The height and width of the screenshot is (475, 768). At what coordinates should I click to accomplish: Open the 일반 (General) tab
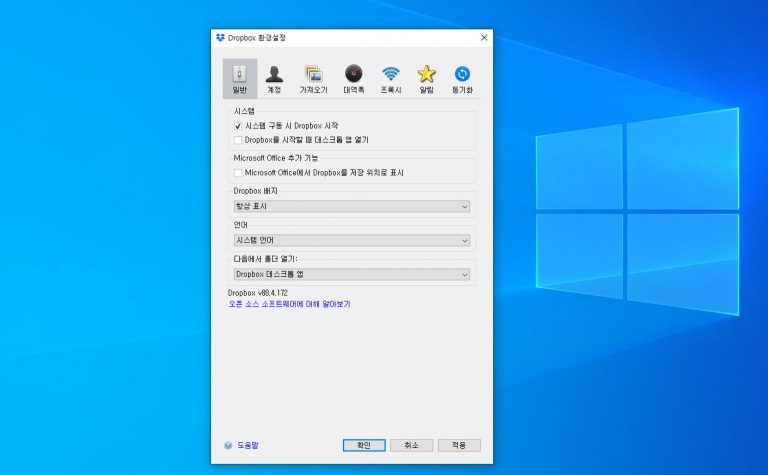[240, 79]
